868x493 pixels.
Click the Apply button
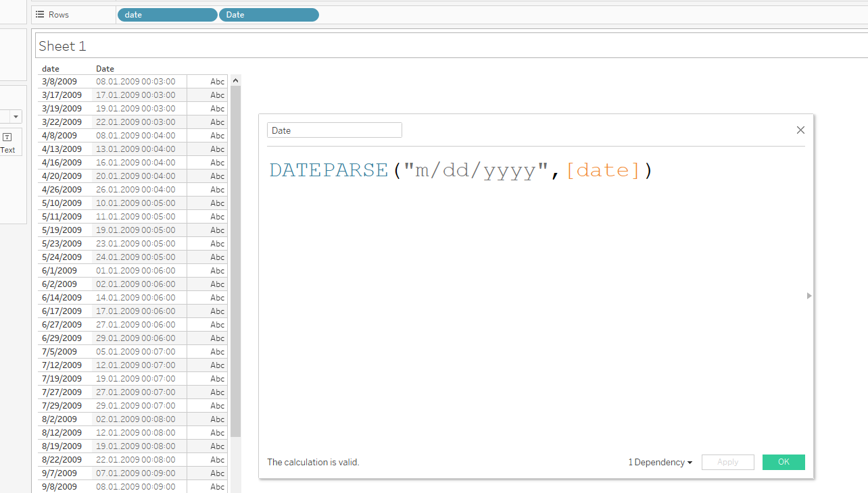727,463
